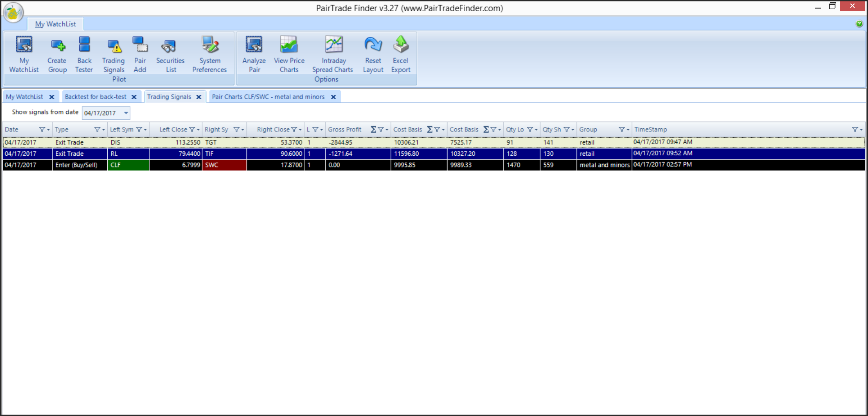Open Trading Signals from ribbon
The height and width of the screenshot is (416, 868).
click(x=114, y=54)
